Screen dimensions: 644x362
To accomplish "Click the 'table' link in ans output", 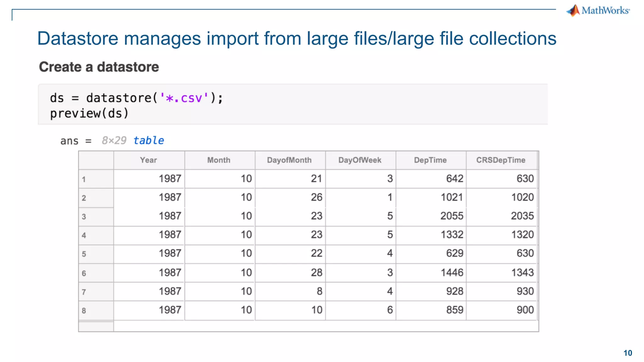I will (148, 140).
